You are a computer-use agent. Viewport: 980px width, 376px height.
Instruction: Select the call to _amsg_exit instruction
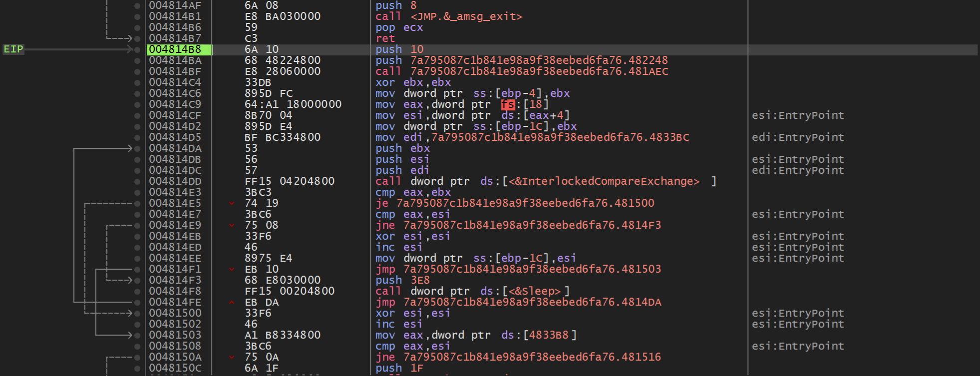[448, 16]
